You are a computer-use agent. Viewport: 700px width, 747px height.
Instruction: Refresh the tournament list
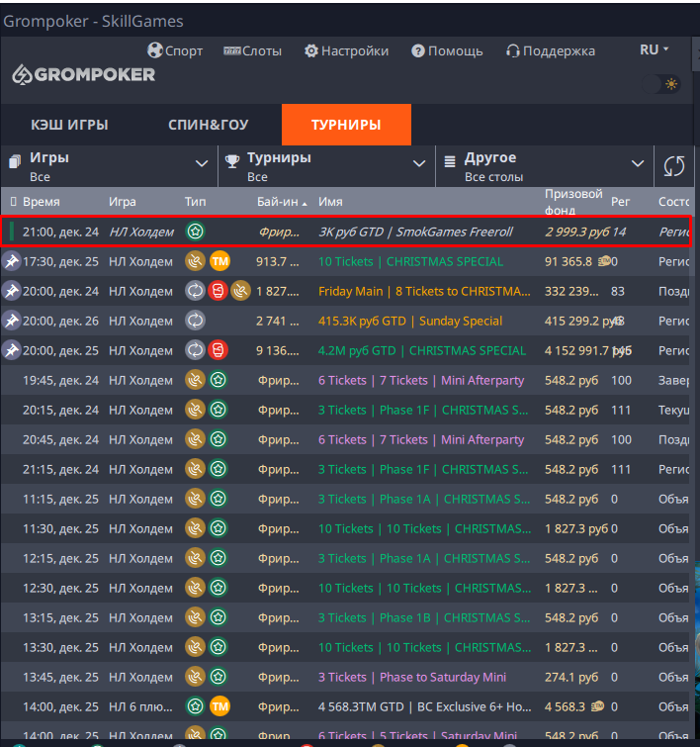click(674, 166)
